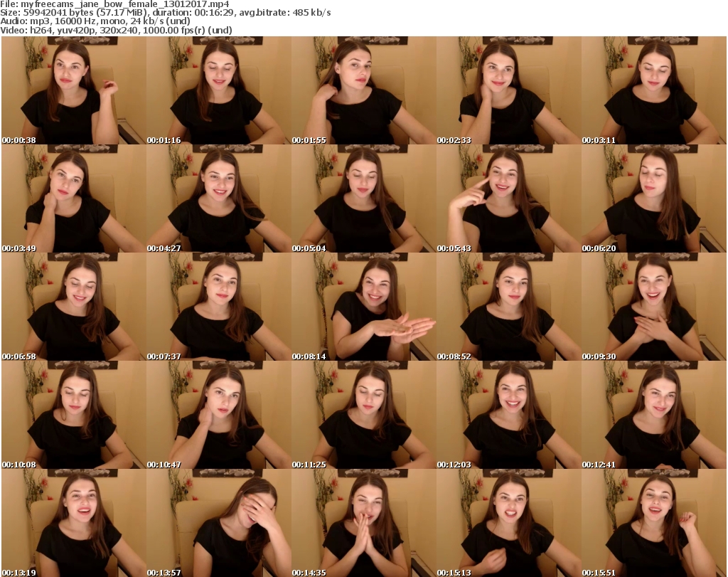The image size is (728, 577).
Task: Select the thumbnail timestamped 00:12:41
Action: 654,415
